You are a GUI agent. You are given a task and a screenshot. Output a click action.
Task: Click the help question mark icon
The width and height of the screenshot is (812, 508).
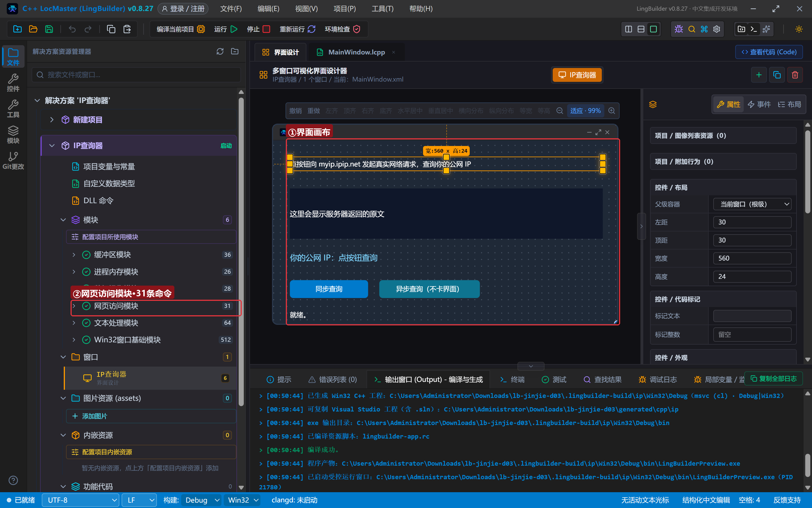[x=13, y=480]
